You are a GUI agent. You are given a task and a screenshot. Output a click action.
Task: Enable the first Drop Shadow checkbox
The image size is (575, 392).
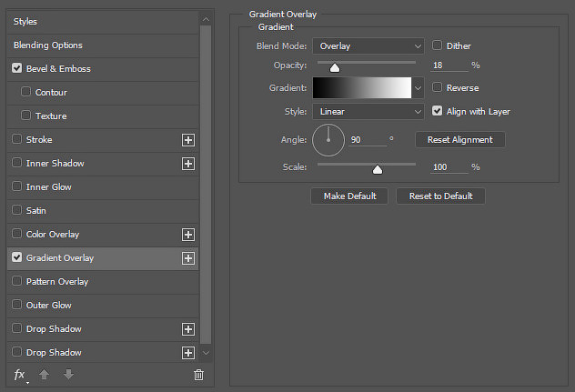[17, 328]
